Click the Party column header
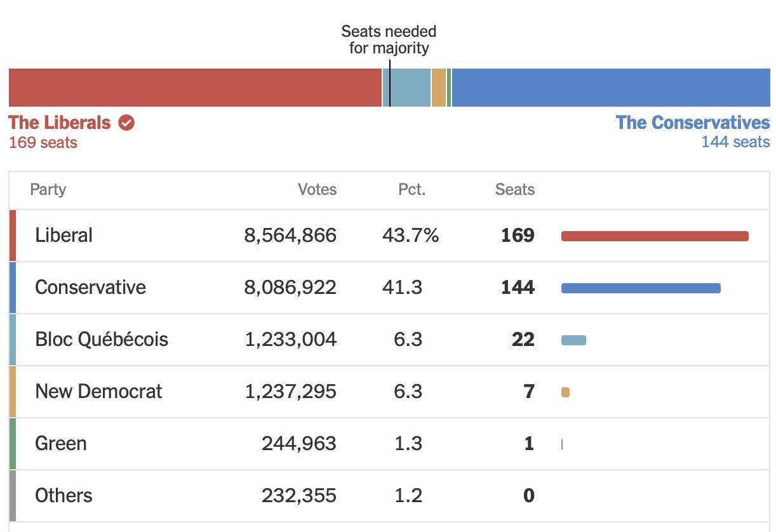Image resolution: width=776 pixels, height=532 pixels. pyautogui.click(x=48, y=189)
